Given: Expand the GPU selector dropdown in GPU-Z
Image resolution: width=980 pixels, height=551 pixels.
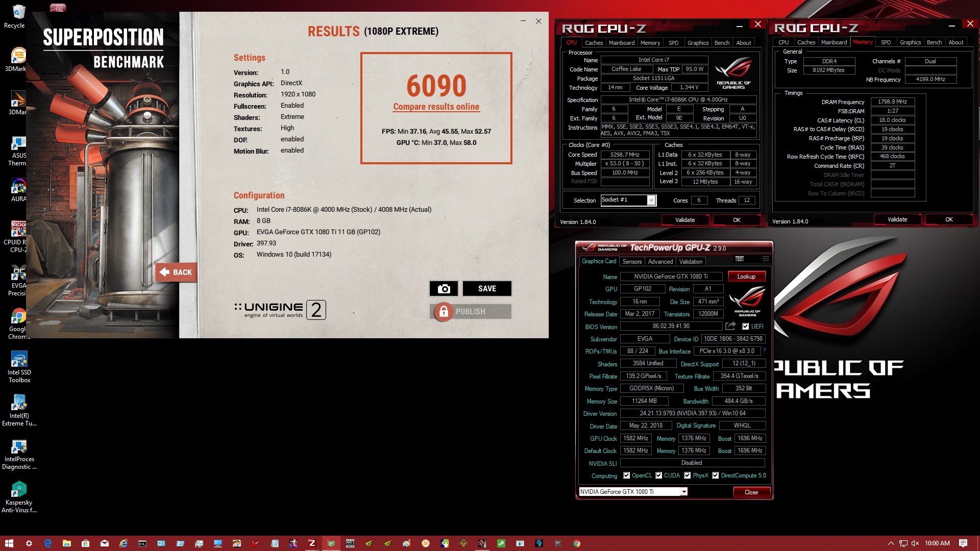Looking at the screenshot, I should tap(683, 492).
